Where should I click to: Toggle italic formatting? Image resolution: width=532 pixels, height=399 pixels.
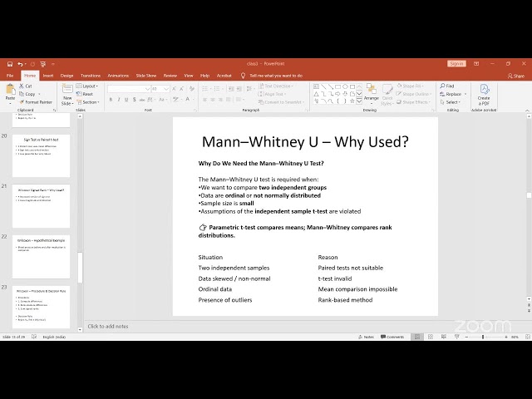tap(119, 100)
